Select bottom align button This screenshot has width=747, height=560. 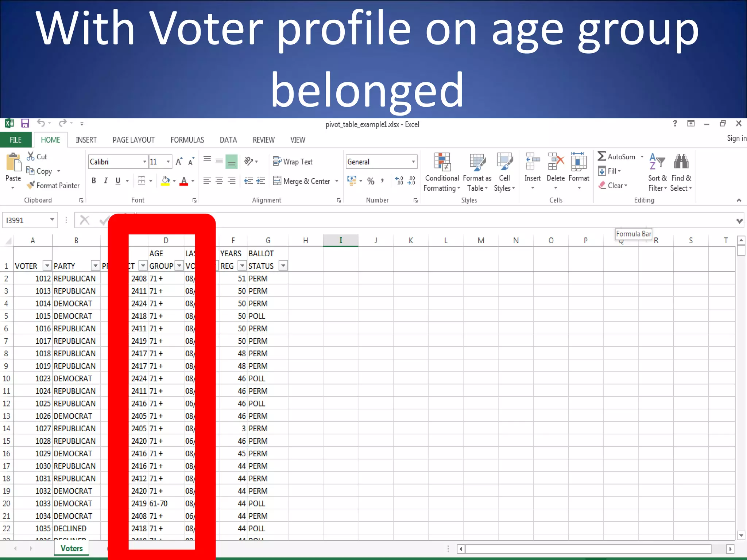232,161
